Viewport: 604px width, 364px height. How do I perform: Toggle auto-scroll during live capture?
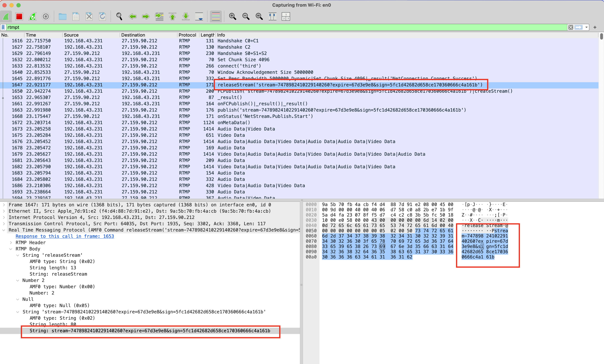click(199, 16)
